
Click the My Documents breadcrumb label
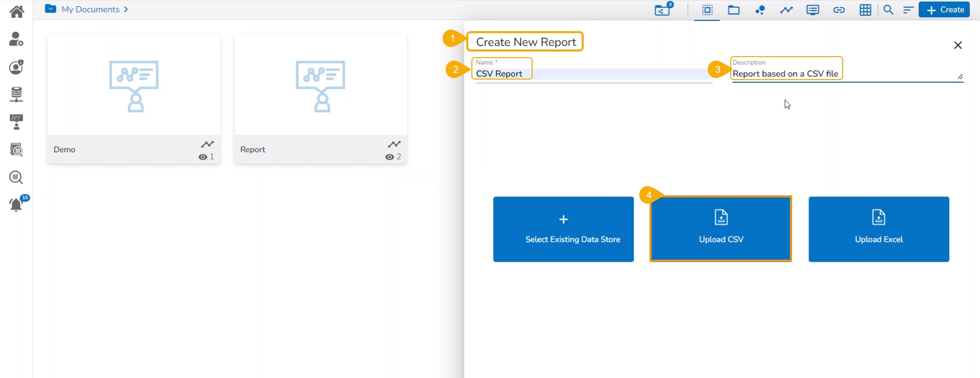click(x=90, y=9)
